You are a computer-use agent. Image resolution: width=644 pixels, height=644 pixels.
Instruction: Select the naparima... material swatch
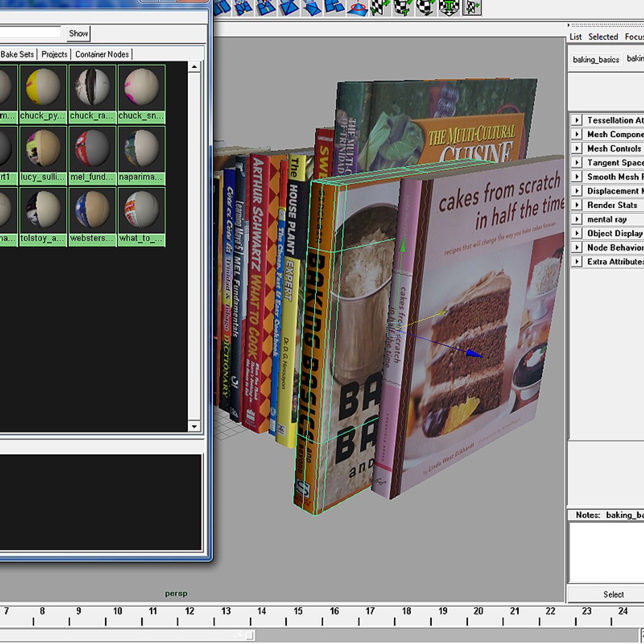[141, 155]
